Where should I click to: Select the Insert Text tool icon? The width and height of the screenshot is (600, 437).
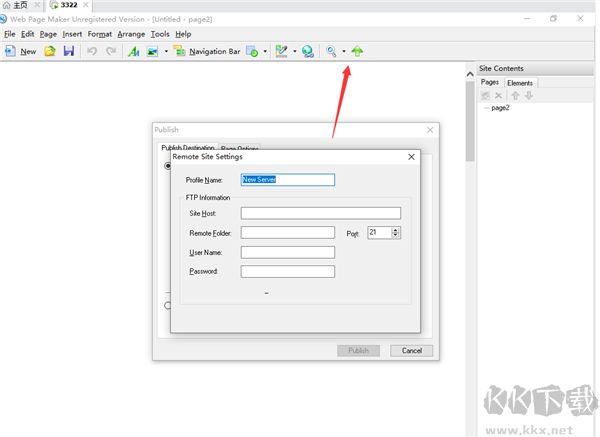134,51
